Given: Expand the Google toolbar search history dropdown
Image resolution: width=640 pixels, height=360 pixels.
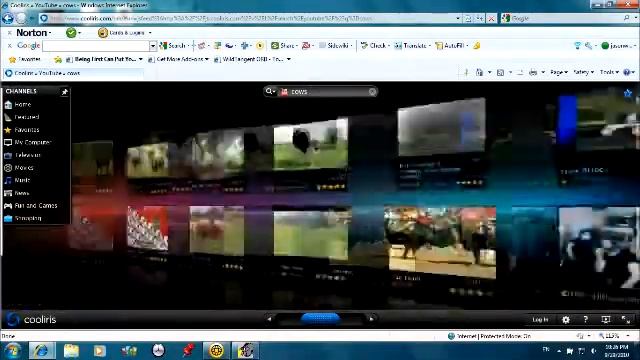Looking at the screenshot, I should (153, 46).
